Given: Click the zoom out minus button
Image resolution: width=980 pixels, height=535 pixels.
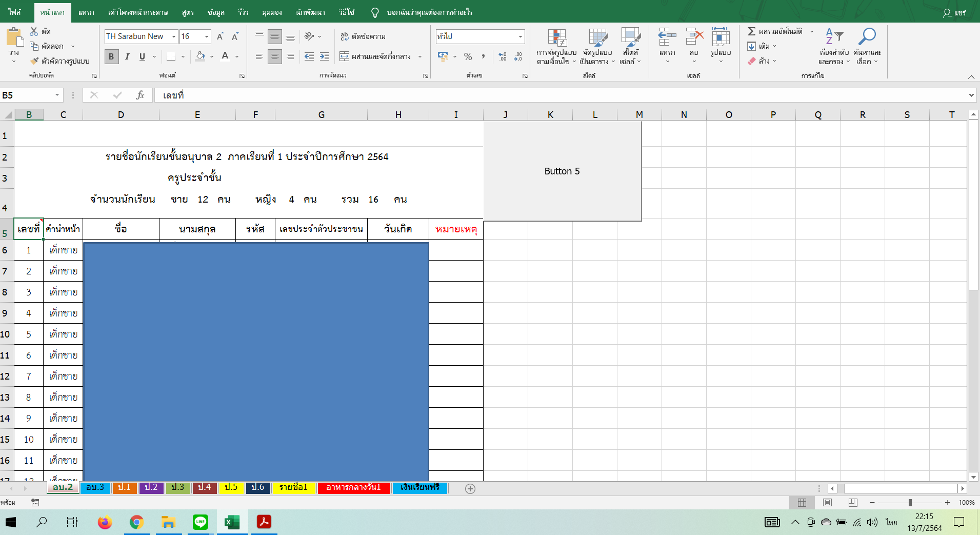Looking at the screenshot, I should [872, 503].
